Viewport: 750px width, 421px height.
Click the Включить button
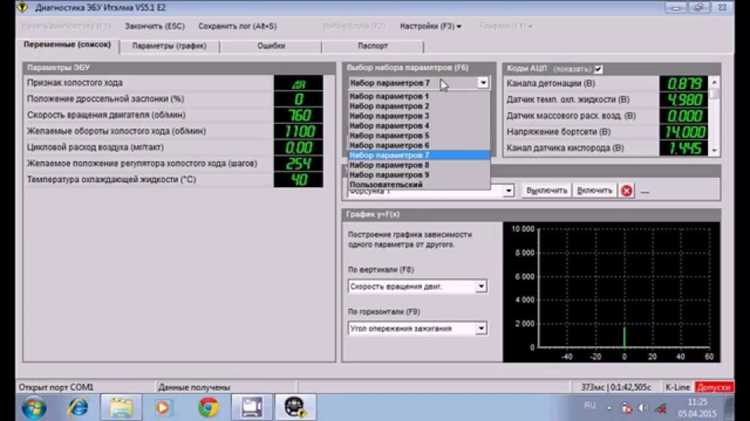(595, 190)
